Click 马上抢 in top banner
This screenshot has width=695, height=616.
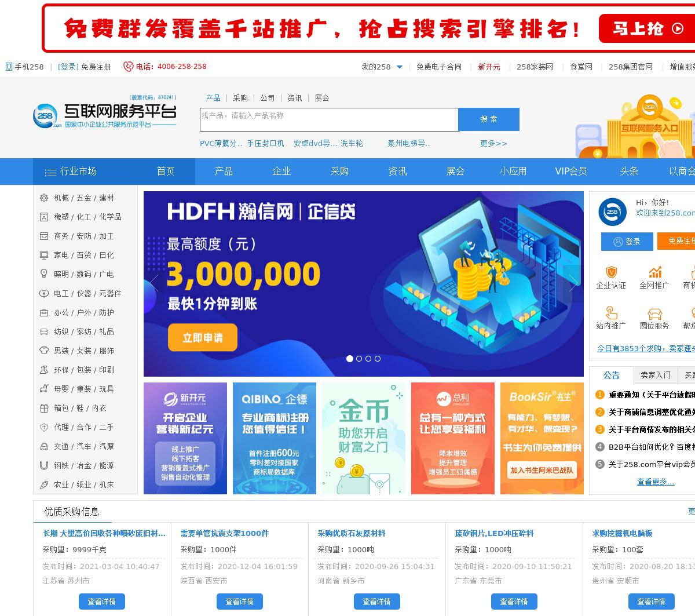point(648,28)
